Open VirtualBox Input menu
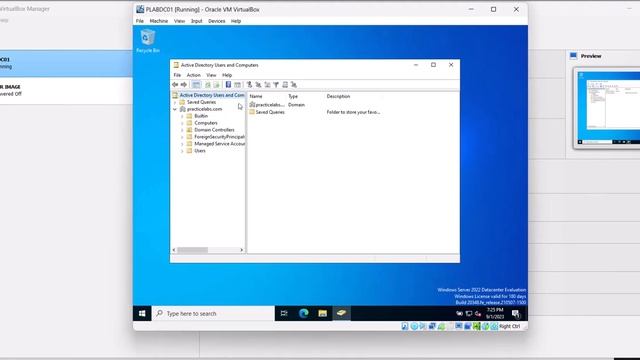The width and height of the screenshot is (640, 360). pos(196,21)
